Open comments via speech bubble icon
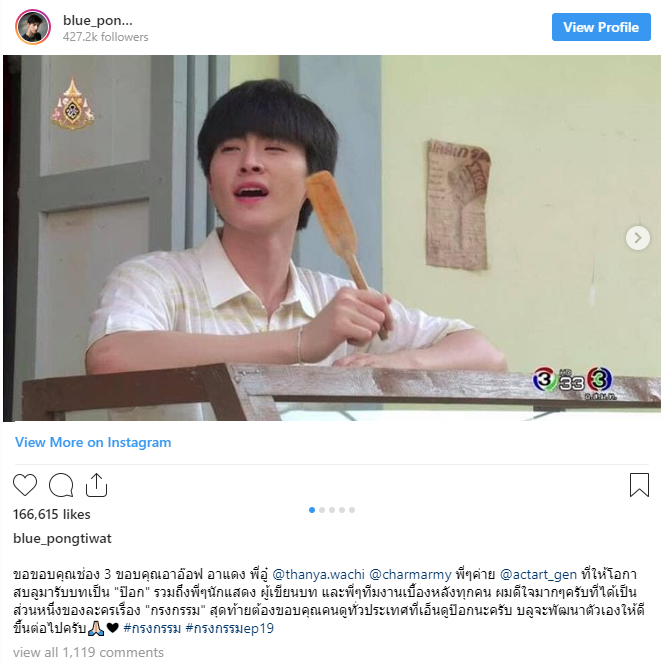This screenshot has width=662, height=665. tap(61, 485)
